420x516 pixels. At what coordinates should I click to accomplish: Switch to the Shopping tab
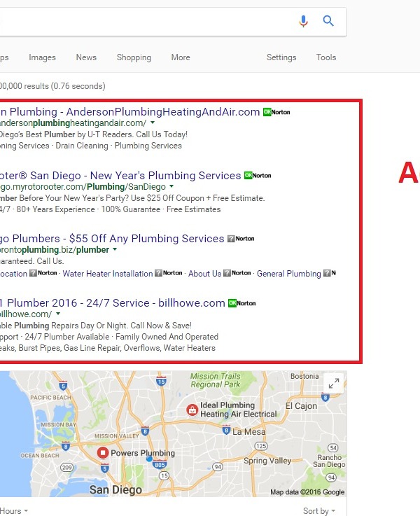(x=134, y=57)
